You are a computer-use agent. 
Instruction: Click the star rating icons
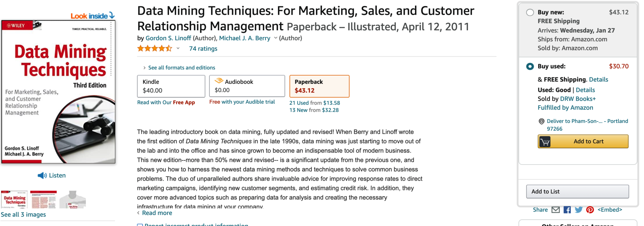click(155, 49)
